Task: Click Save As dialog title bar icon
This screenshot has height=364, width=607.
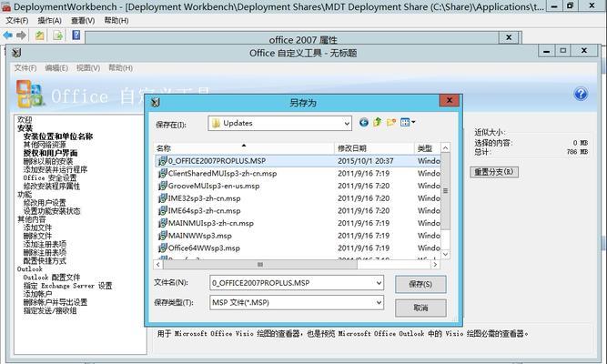Action: (x=156, y=103)
